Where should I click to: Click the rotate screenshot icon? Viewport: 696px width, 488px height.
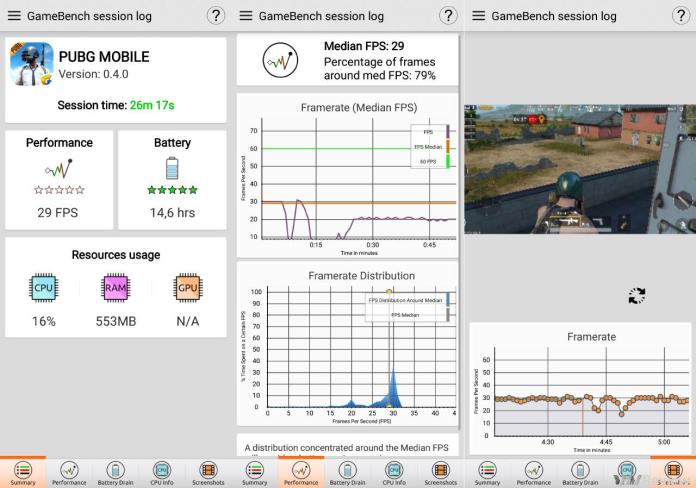637,296
